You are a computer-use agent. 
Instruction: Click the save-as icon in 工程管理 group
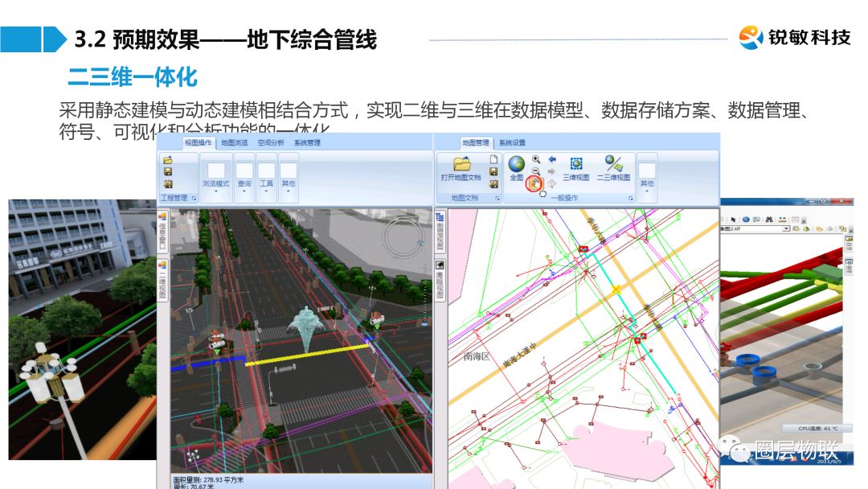168,184
